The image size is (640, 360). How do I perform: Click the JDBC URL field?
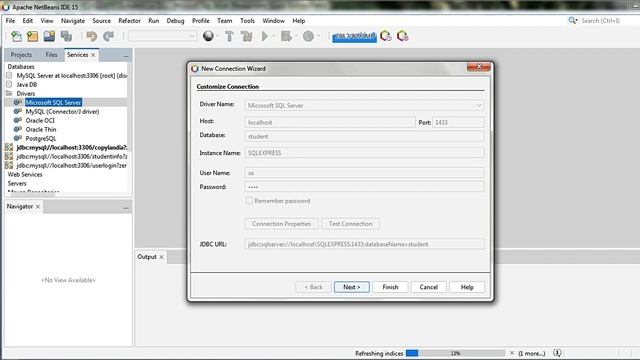[364, 244]
